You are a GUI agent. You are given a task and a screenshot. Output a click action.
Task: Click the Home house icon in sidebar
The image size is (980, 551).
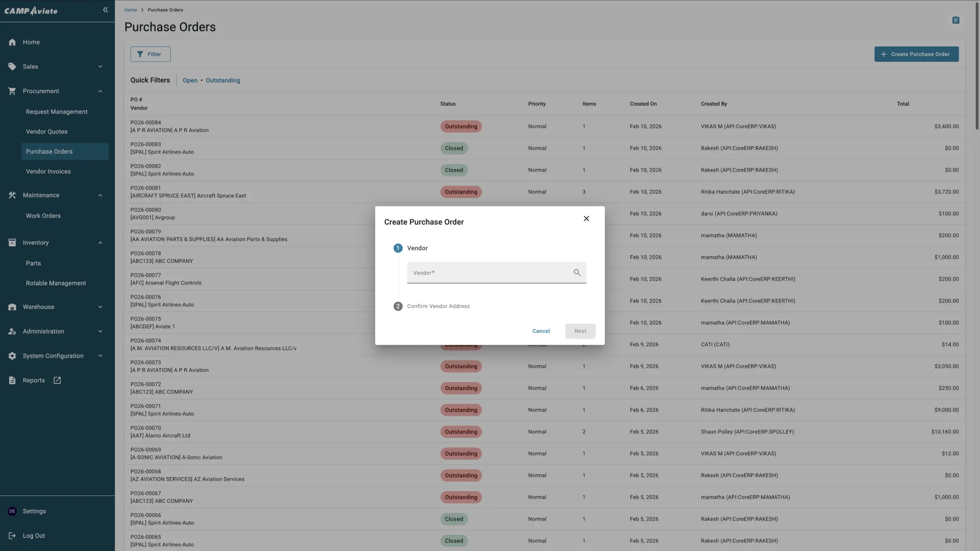click(x=12, y=42)
